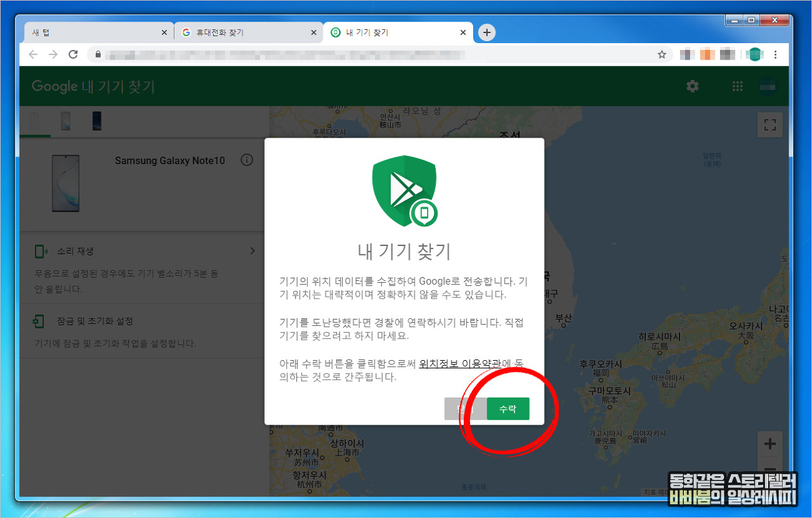This screenshot has height=518, width=812.
Task: Close the 새 탭 tab
Action: pyautogui.click(x=164, y=32)
